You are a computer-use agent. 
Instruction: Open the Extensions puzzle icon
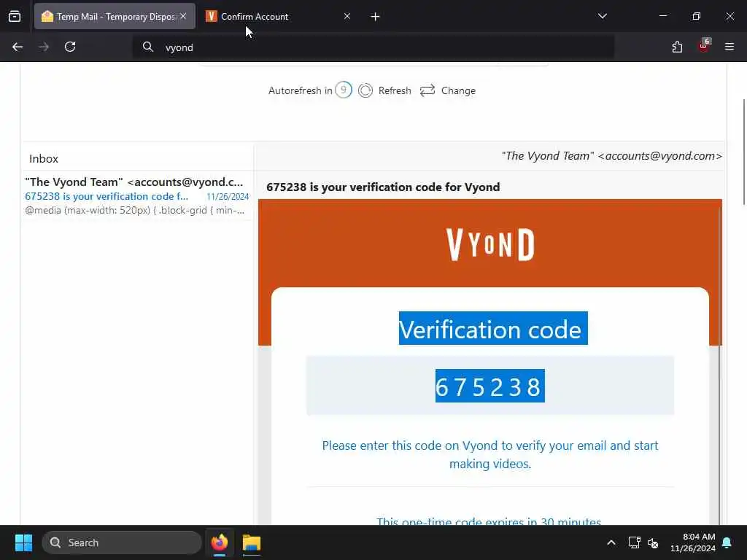tap(677, 47)
